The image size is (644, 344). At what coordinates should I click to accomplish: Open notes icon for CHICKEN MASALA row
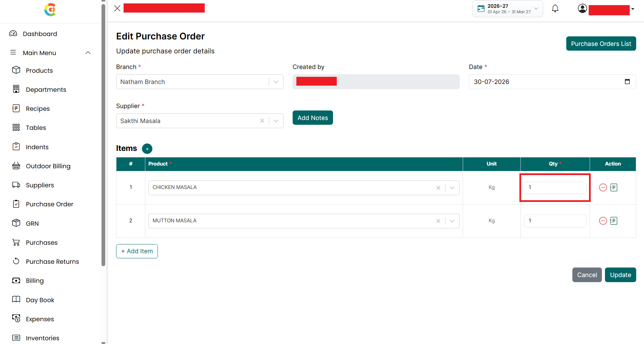click(x=613, y=187)
